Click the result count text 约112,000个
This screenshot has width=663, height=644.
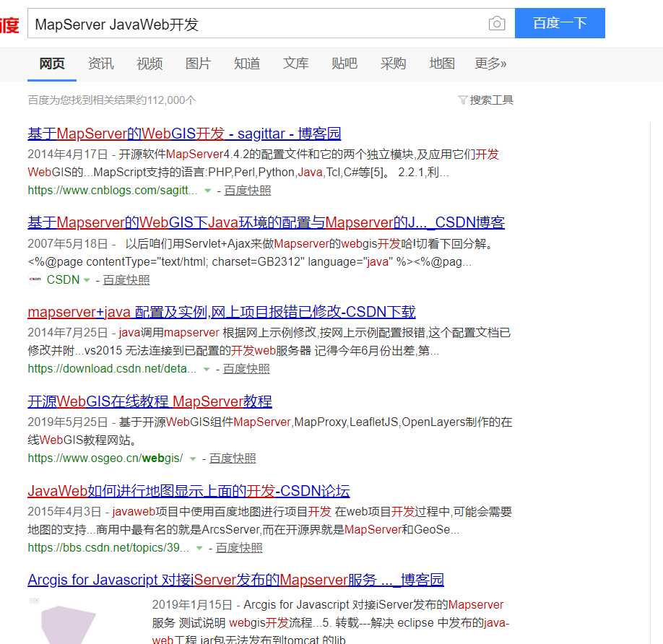click(x=171, y=100)
